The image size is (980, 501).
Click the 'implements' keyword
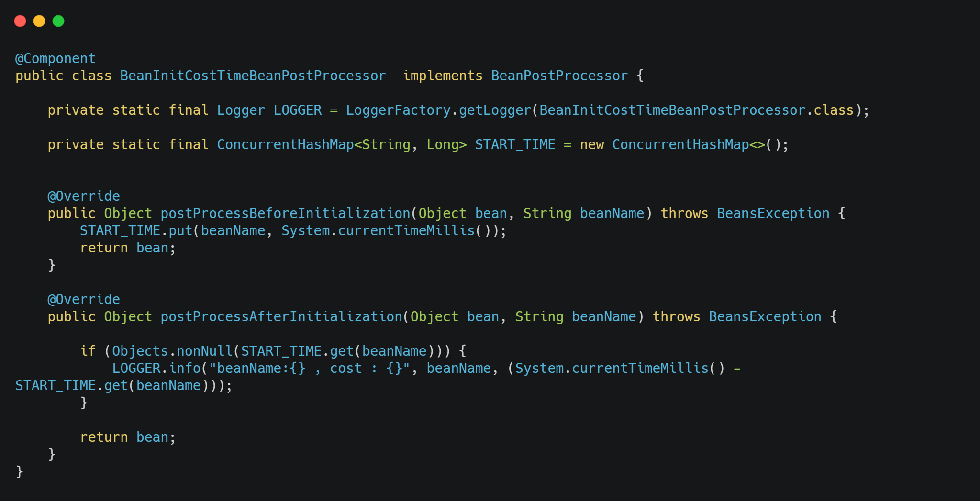point(443,76)
